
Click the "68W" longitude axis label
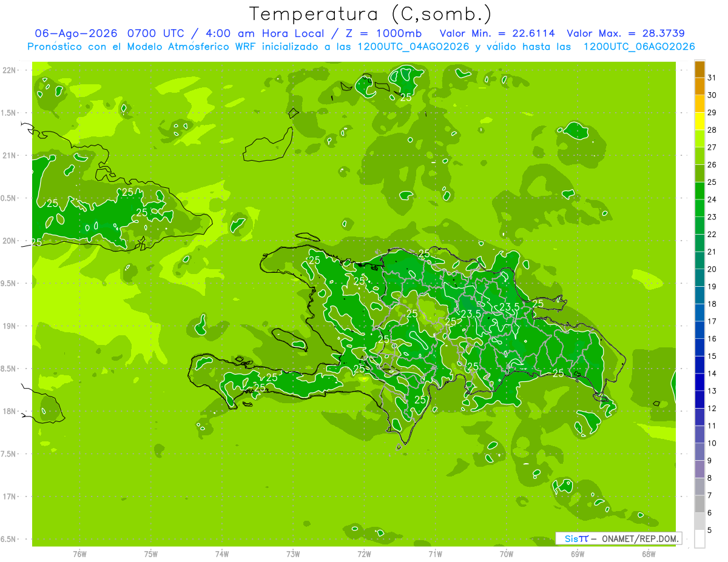[649, 554]
